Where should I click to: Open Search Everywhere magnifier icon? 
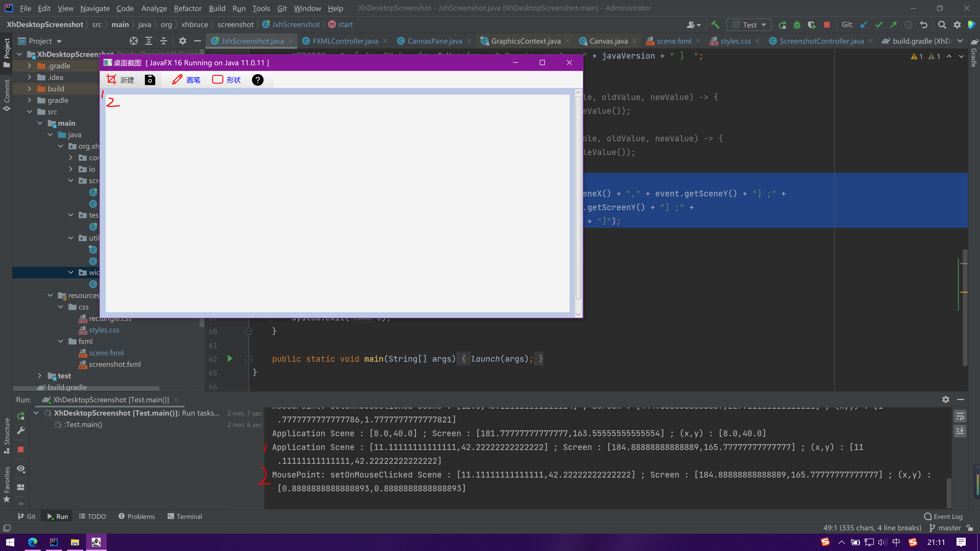[x=941, y=25]
